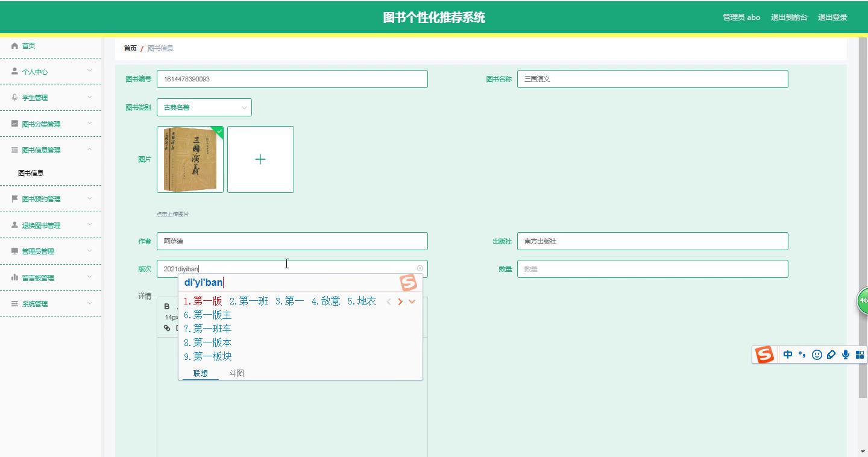Click the Sogou IME emoji smiley icon
This screenshot has height=457, width=868.
click(x=817, y=355)
